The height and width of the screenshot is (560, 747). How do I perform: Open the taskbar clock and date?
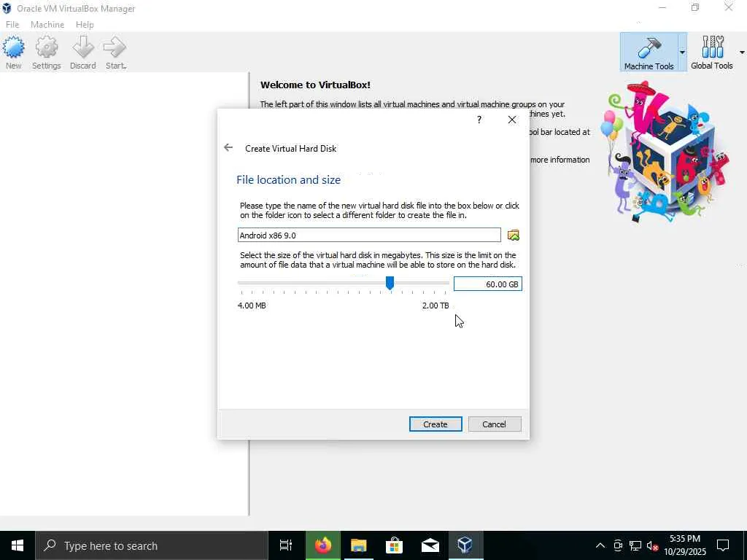coord(685,545)
